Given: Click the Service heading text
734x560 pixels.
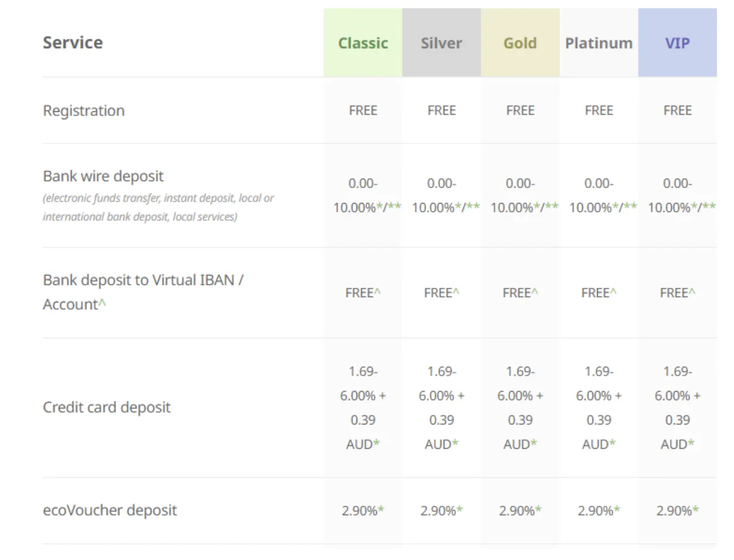Looking at the screenshot, I should pos(73,43).
